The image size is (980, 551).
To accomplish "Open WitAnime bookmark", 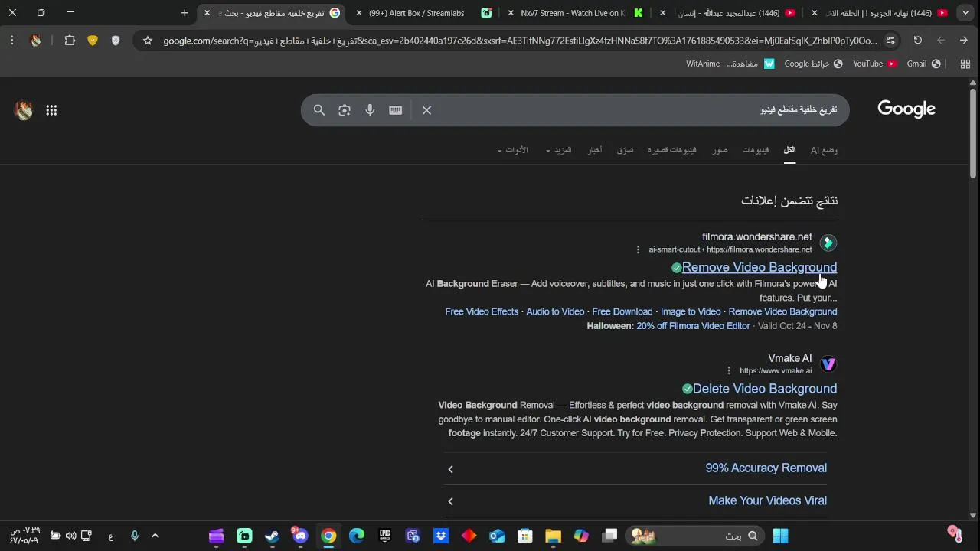I will 730,64.
